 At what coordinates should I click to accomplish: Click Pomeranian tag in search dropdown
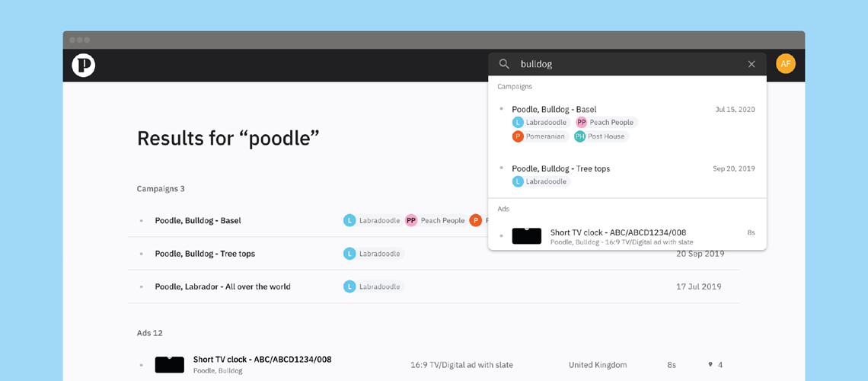pyautogui.click(x=540, y=136)
